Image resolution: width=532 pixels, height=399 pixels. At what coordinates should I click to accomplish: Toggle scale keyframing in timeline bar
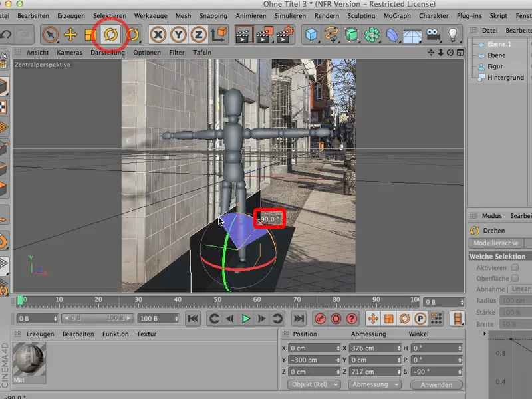click(389, 319)
